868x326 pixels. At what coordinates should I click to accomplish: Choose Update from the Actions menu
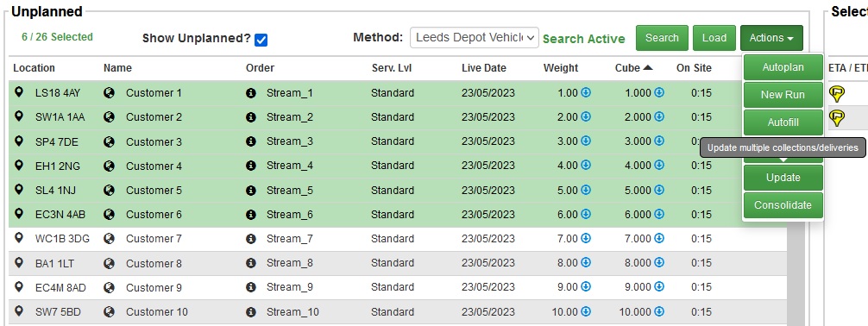[783, 178]
